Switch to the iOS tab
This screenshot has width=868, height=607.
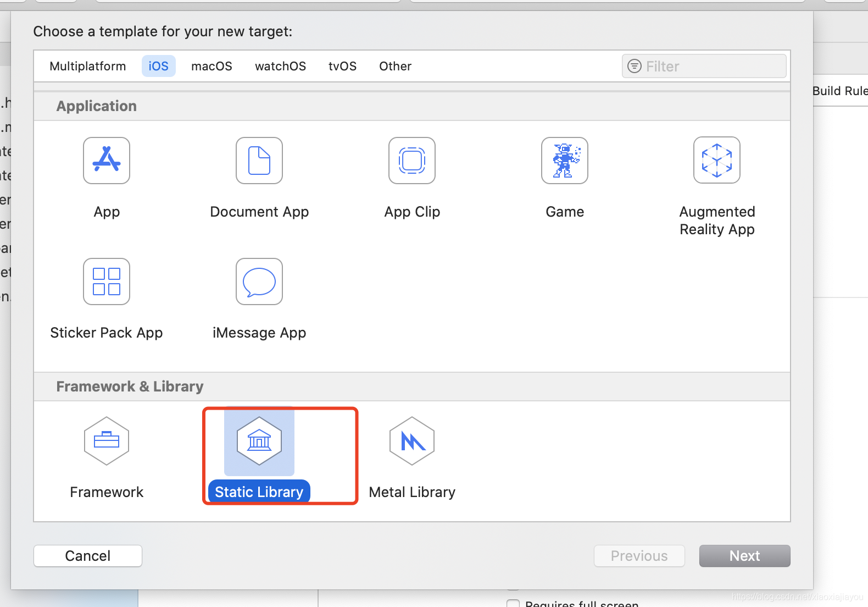point(159,66)
